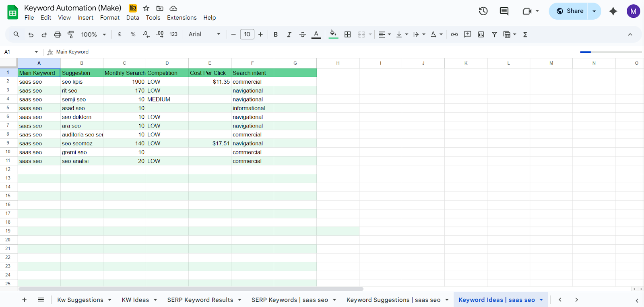Click the font size input field
This screenshot has height=307, width=644.
(x=247, y=35)
